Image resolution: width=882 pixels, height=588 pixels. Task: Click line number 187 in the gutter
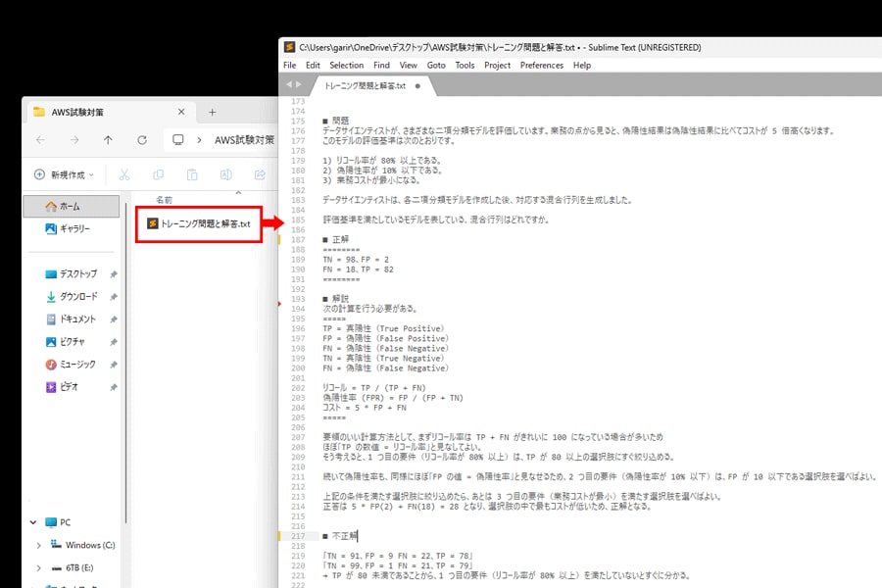pos(298,240)
